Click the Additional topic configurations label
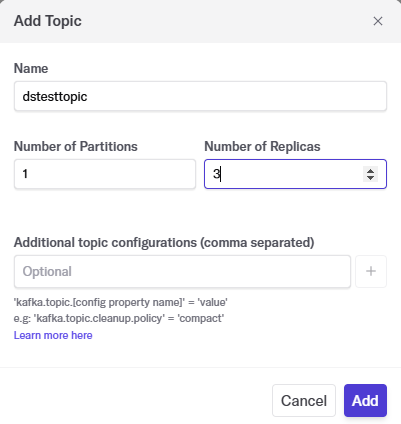Viewport: 401px width, 424px height. [164, 242]
